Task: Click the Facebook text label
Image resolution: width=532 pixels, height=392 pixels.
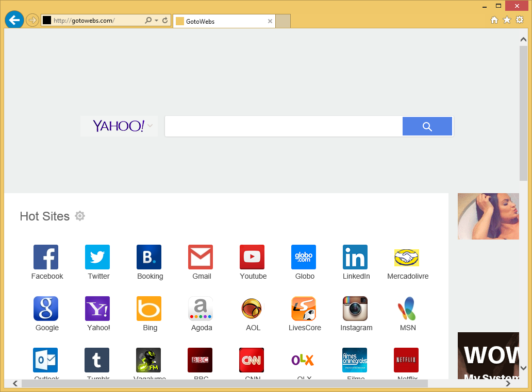Action: pos(47,277)
